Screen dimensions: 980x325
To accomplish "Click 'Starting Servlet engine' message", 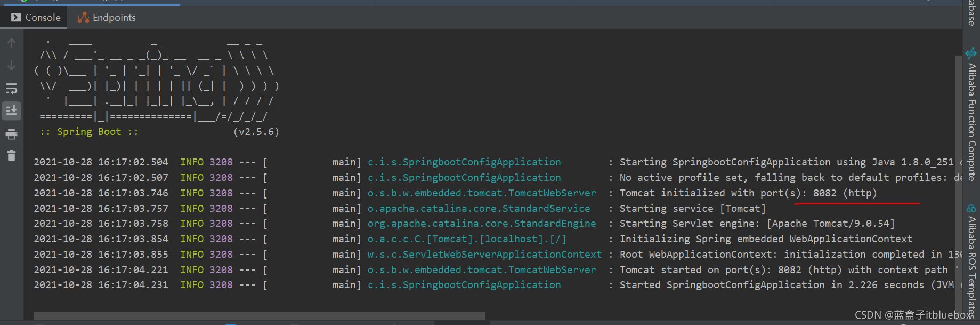I will pos(757,224).
